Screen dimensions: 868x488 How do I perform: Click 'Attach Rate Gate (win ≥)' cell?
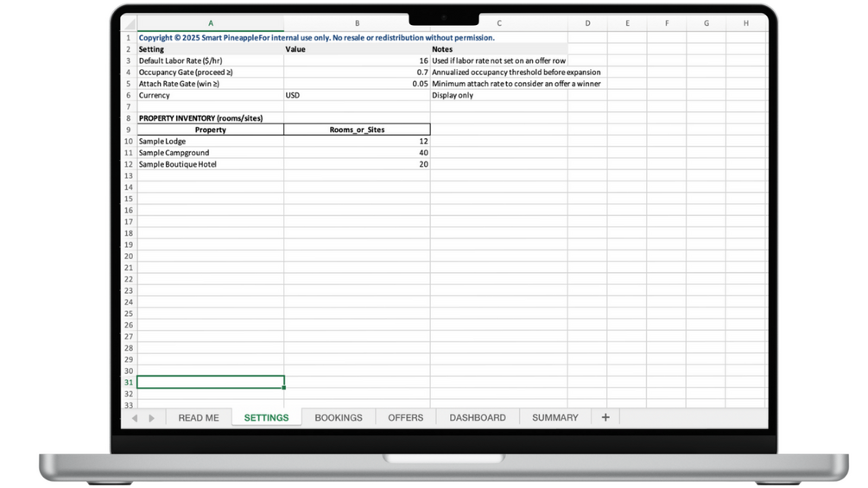click(211, 84)
